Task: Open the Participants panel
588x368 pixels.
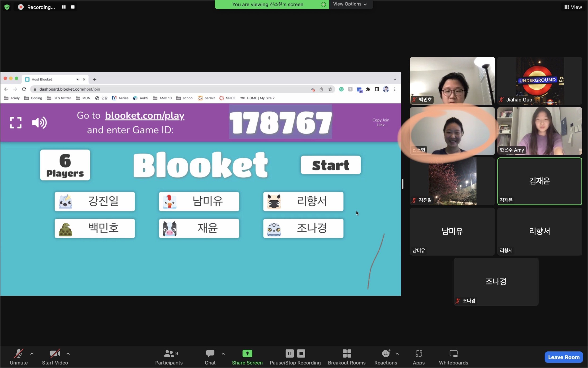Action: (169, 357)
